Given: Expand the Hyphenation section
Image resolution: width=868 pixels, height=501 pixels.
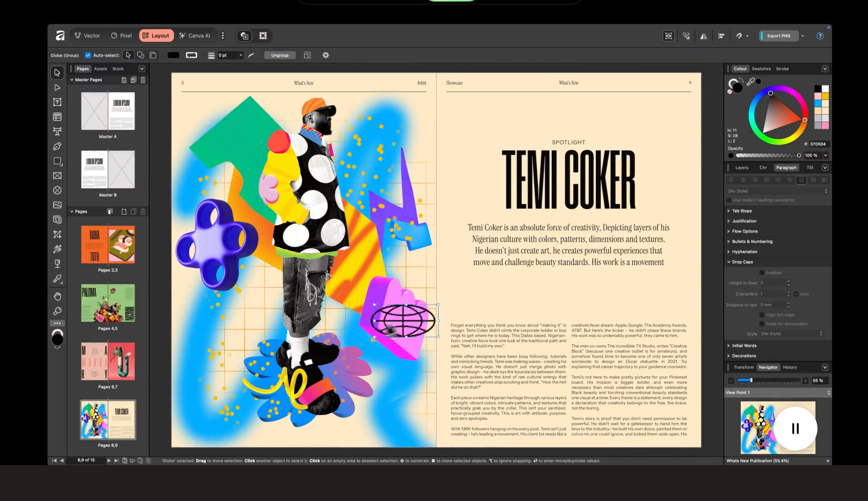Looking at the screenshot, I should [744, 252].
